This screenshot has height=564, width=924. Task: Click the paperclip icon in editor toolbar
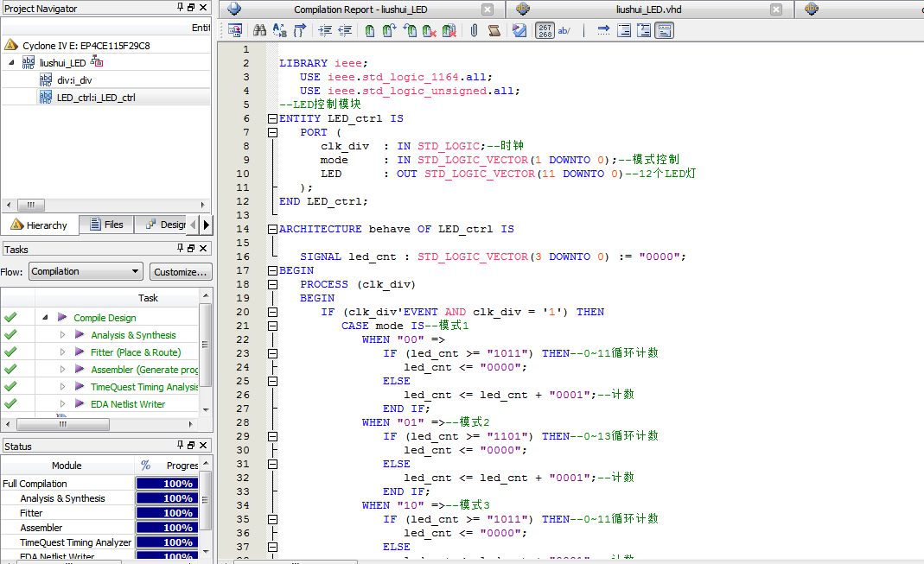(474, 30)
